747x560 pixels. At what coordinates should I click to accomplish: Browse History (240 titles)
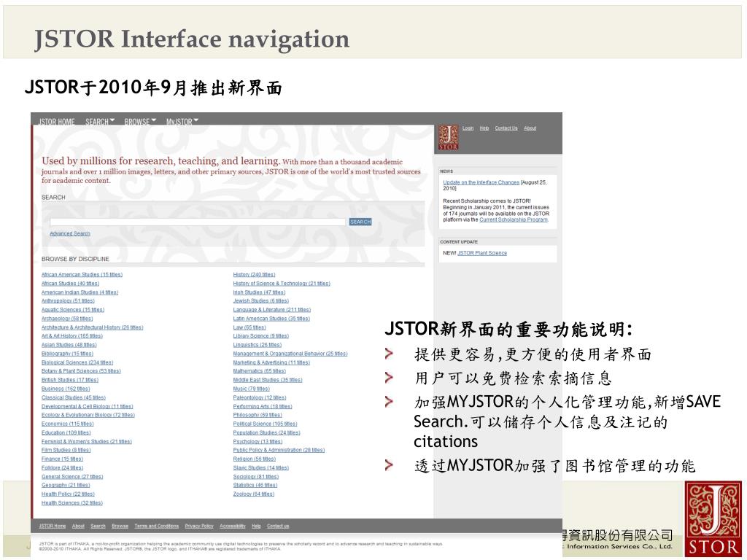pyautogui.click(x=254, y=275)
